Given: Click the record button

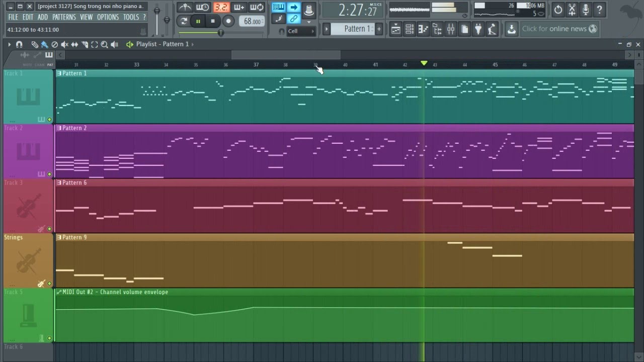Looking at the screenshot, I should coord(228,21).
